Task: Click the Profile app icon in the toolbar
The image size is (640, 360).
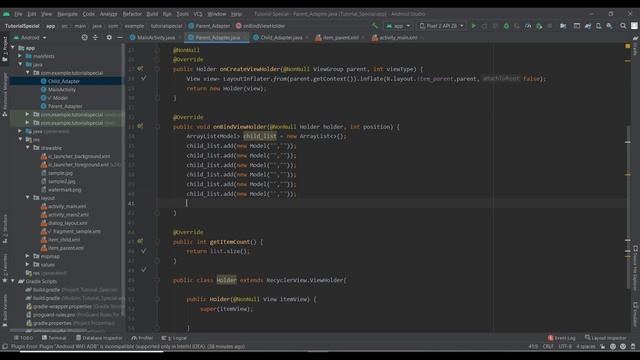Action: 528,26
